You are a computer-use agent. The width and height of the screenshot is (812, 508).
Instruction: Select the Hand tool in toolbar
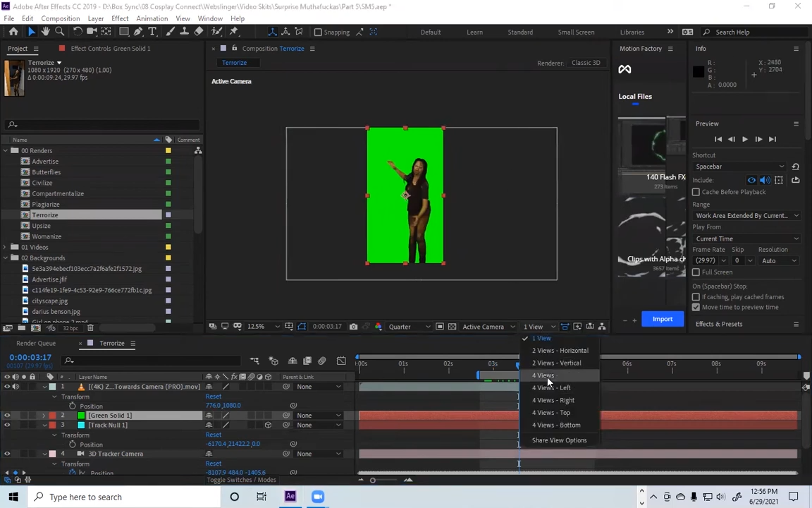click(46, 32)
